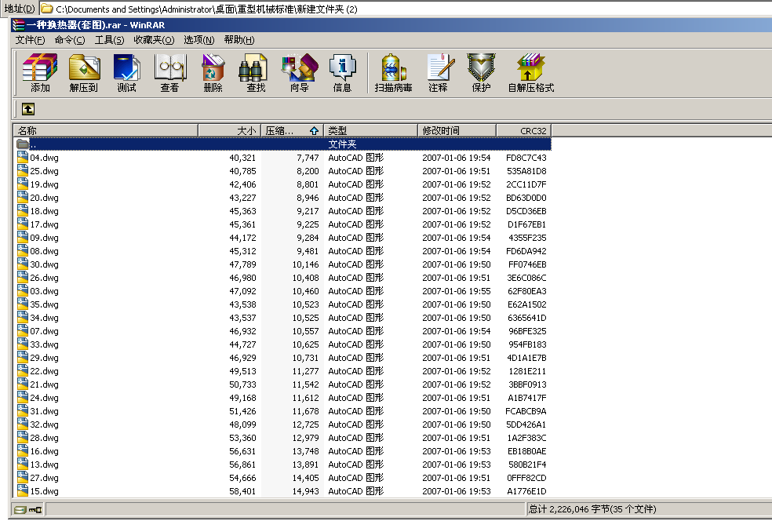Image resolution: width=772 pixels, height=532 pixels.
Task: Click the file icon of 22.dwg
Action: tap(22, 370)
